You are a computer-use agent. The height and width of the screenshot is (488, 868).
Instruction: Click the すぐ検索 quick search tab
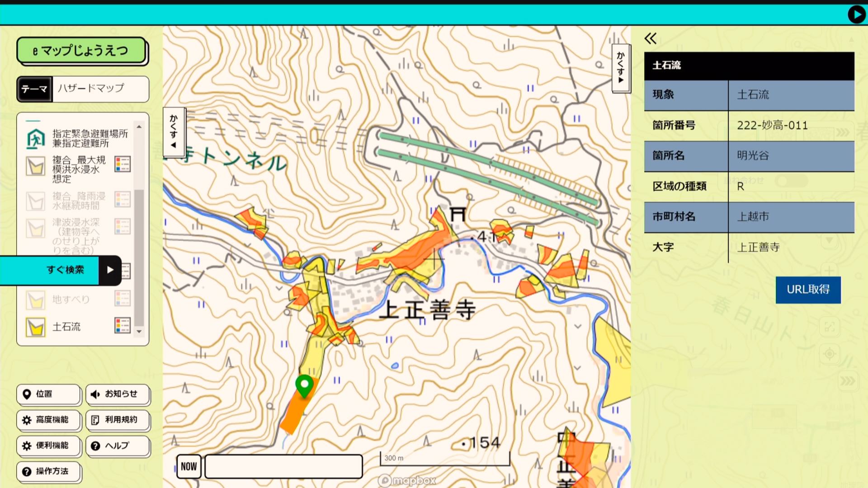point(49,270)
